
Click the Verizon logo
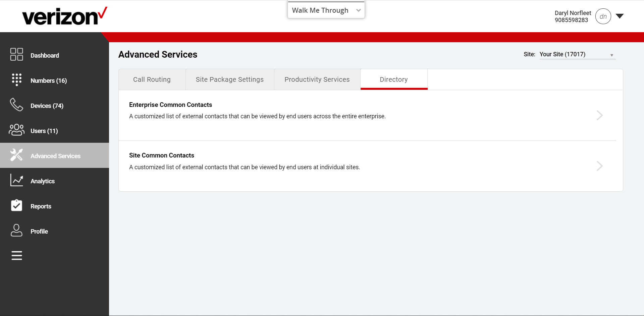click(x=65, y=16)
